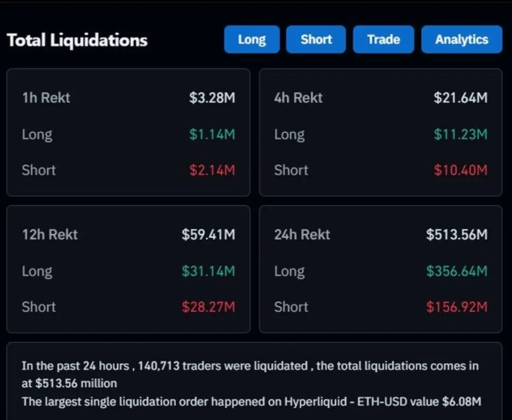
Task: Select the 12h Rekt label
Action: pyautogui.click(x=50, y=235)
